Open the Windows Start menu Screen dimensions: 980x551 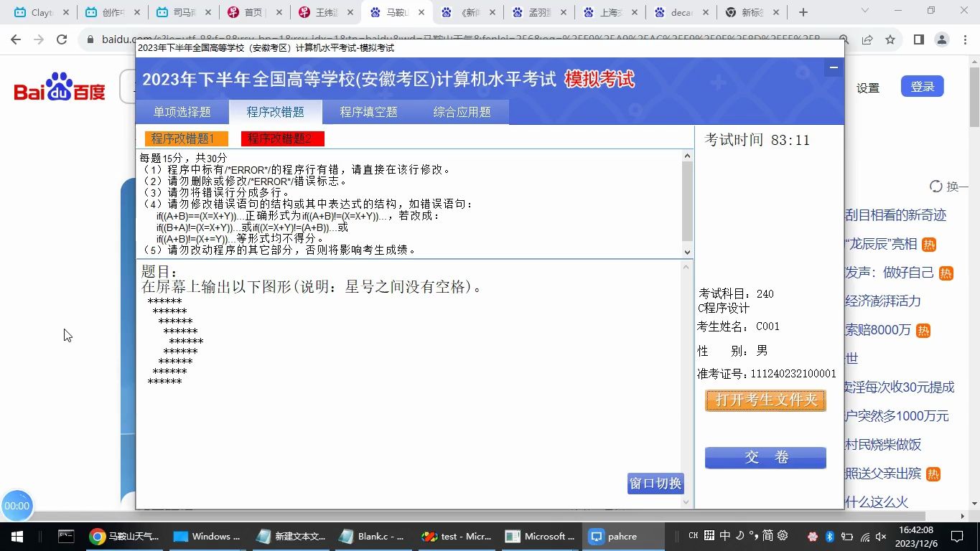(x=17, y=536)
